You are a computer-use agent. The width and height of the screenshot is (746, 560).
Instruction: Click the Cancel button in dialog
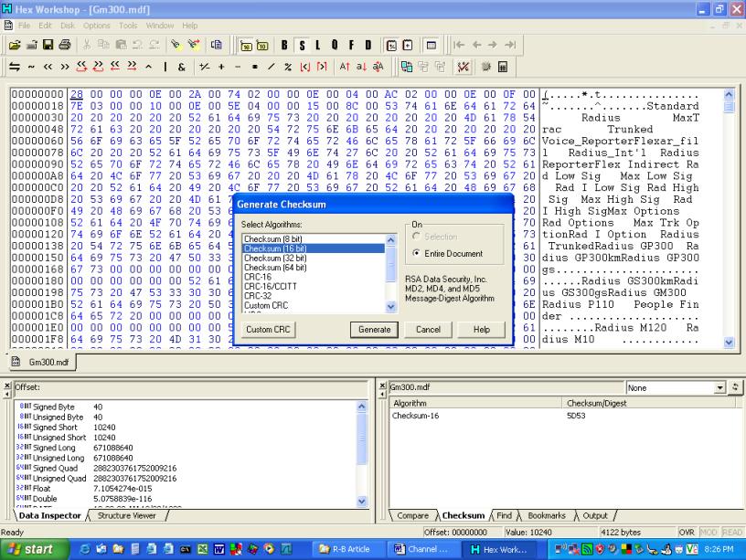(x=428, y=330)
